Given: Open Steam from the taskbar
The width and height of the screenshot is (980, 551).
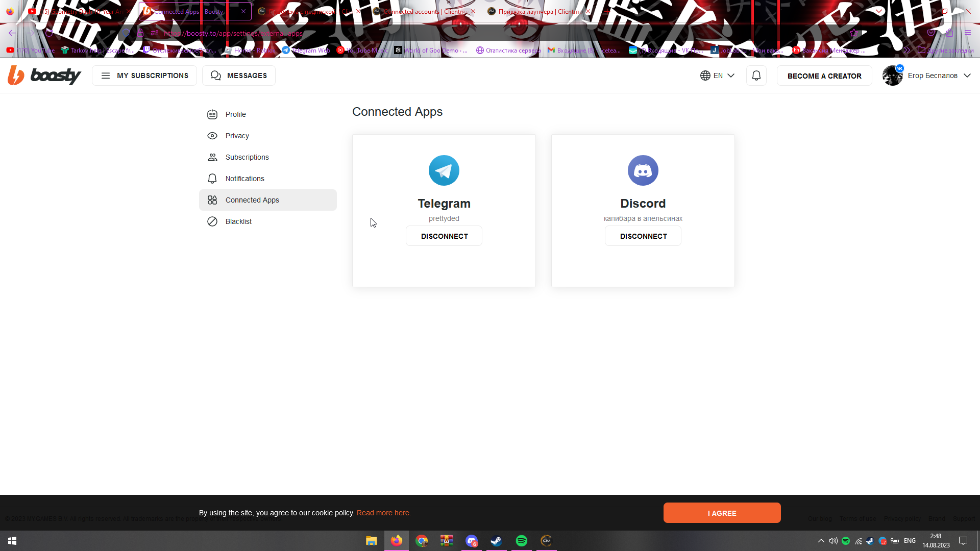Looking at the screenshot, I should click(x=496, y=541).
